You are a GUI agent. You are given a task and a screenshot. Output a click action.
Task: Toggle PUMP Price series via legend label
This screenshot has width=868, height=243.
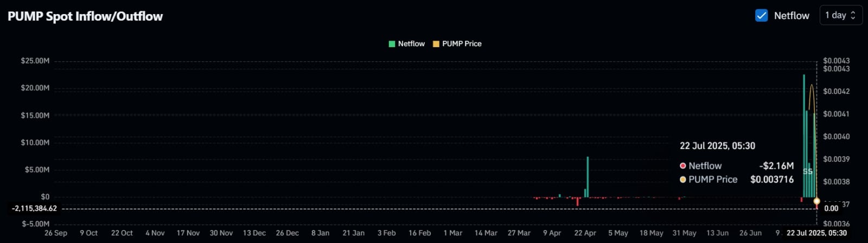(462, 44)
